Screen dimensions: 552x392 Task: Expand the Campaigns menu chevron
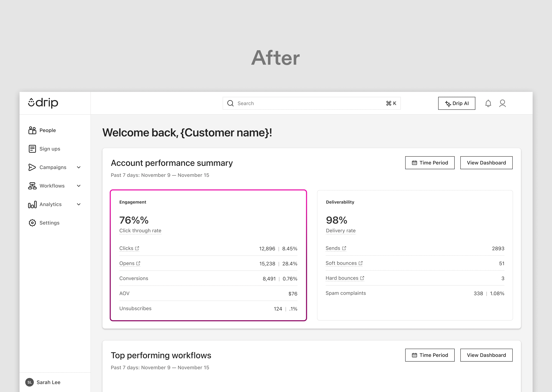click(79, 167)
